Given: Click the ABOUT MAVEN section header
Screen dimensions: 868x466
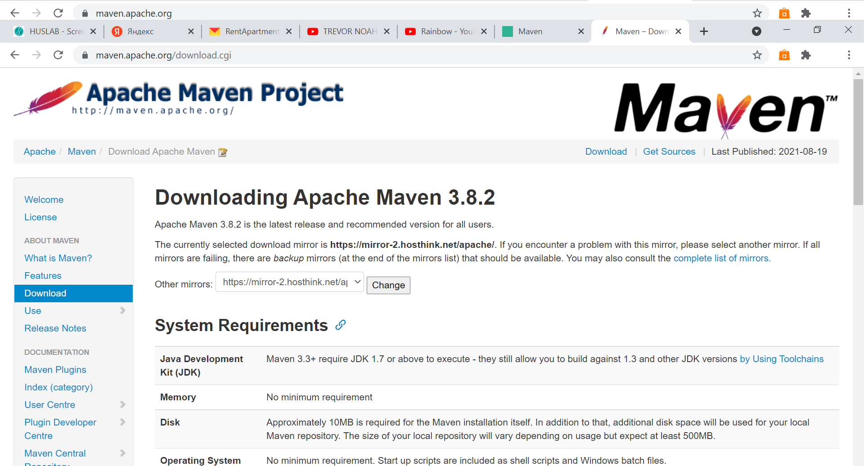Looking at the screenshot, I should [52, 241].
